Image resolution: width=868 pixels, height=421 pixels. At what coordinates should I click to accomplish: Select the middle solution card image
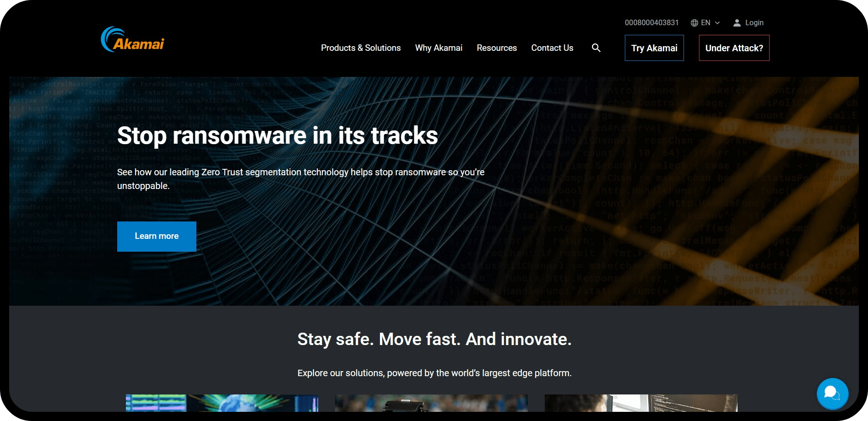(431, 403)
